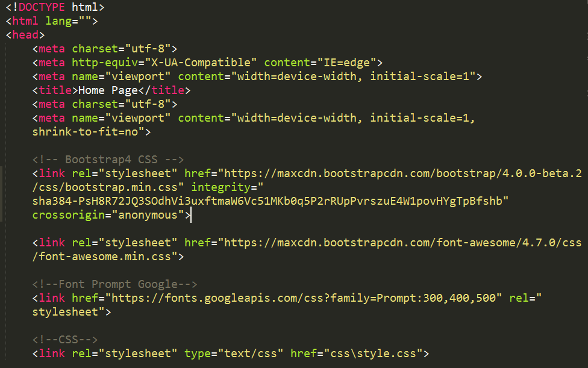Screen dimensions: 588x368
Task: Select the "X-UA-Compatible" value
Action: (201, 63)
